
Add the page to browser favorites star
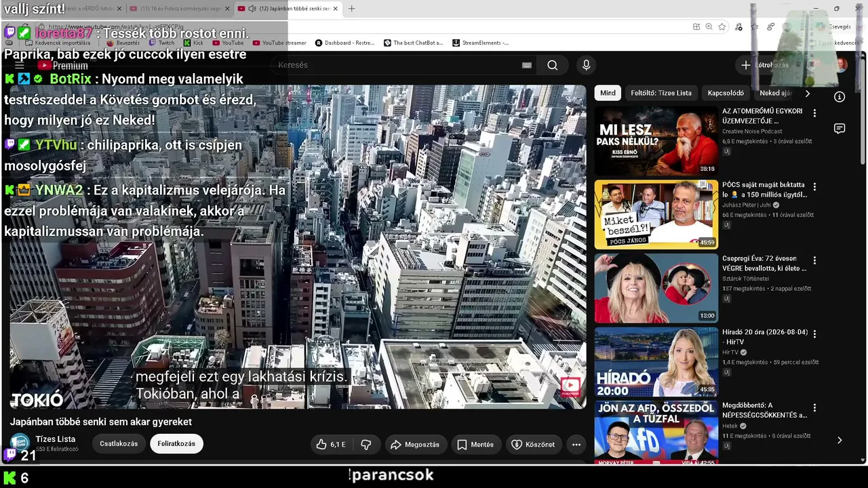[x=722, y=26]
